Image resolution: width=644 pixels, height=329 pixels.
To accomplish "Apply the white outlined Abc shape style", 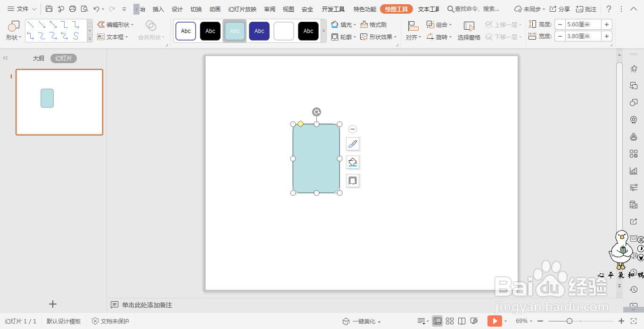I will (186, 31).
